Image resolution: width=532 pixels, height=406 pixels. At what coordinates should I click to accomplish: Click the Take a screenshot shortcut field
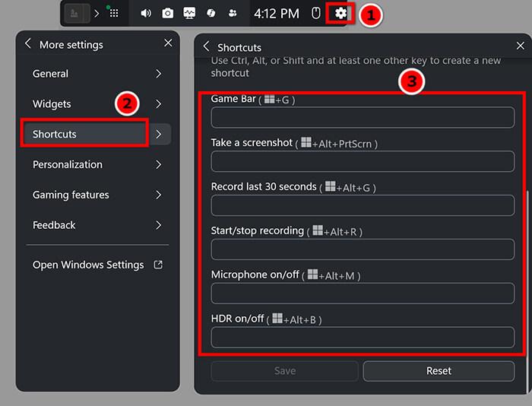pos(363,161)
